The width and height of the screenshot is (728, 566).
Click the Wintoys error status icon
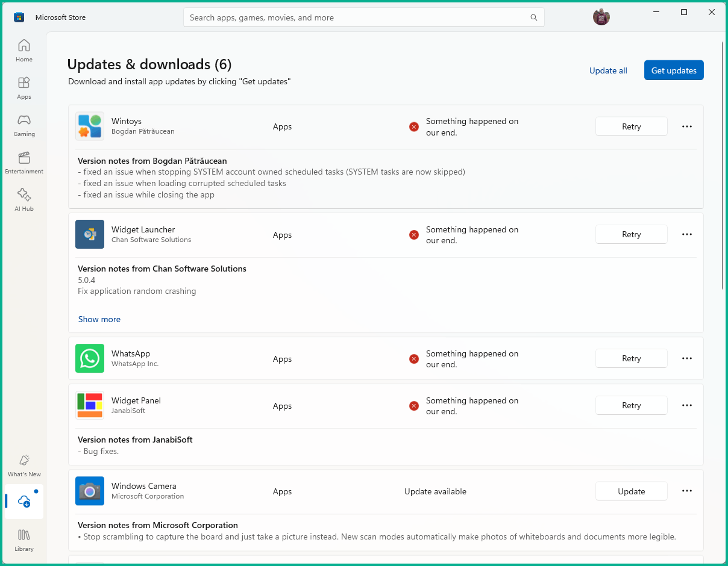(x=414, y=126)
